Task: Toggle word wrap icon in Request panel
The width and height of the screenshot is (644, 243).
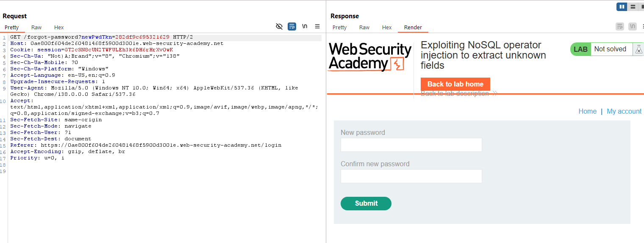Action: pyautogui.click(x=292, y=26)
